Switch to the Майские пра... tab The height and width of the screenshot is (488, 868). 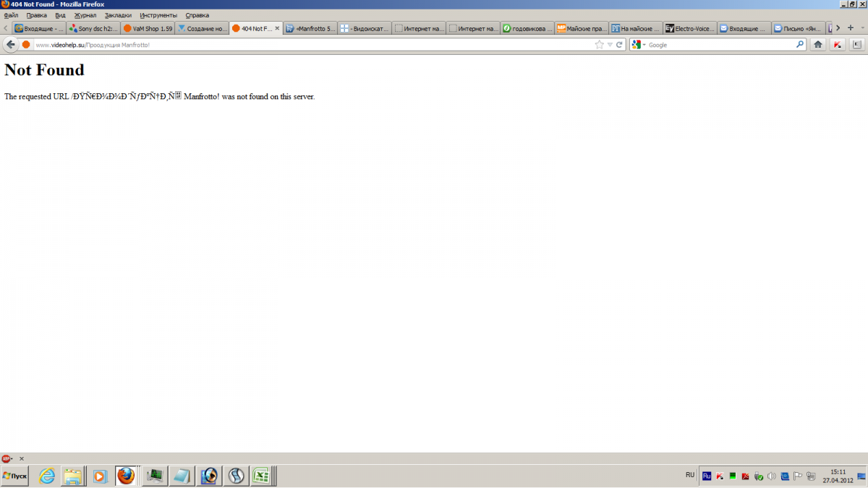[x=582, y=28]
